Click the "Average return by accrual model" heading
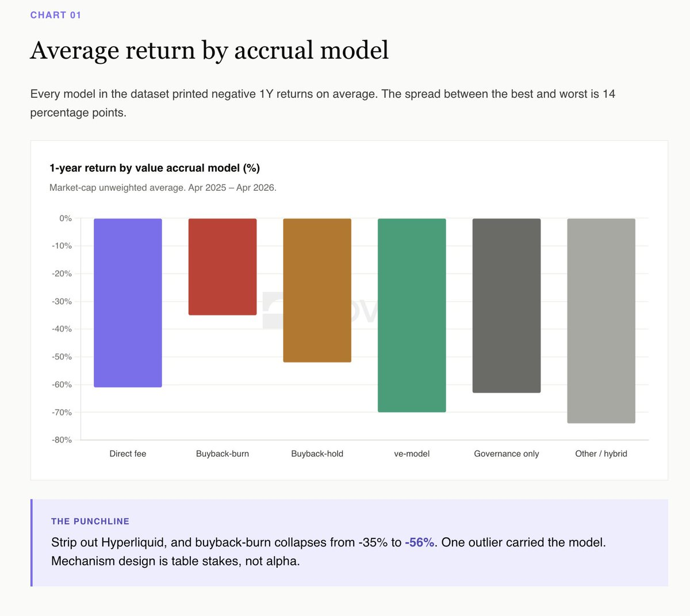The height and width of the screenshot is (616, 690). (x=209, y=51)
